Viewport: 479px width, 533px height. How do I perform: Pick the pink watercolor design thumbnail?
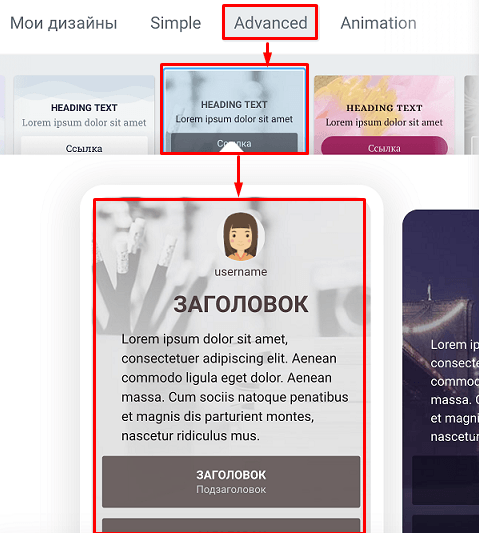pyautogui.click(x=384, y=115)
